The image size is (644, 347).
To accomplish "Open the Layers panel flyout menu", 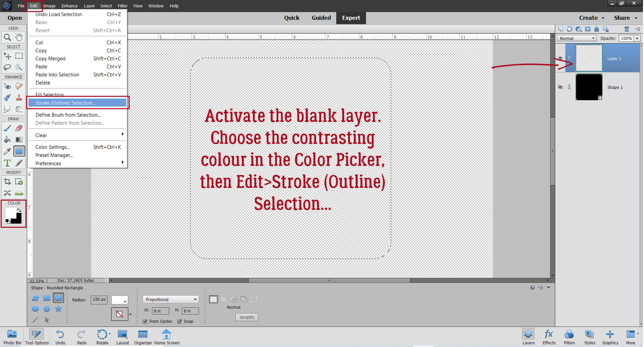I will (x=637, y=29).
